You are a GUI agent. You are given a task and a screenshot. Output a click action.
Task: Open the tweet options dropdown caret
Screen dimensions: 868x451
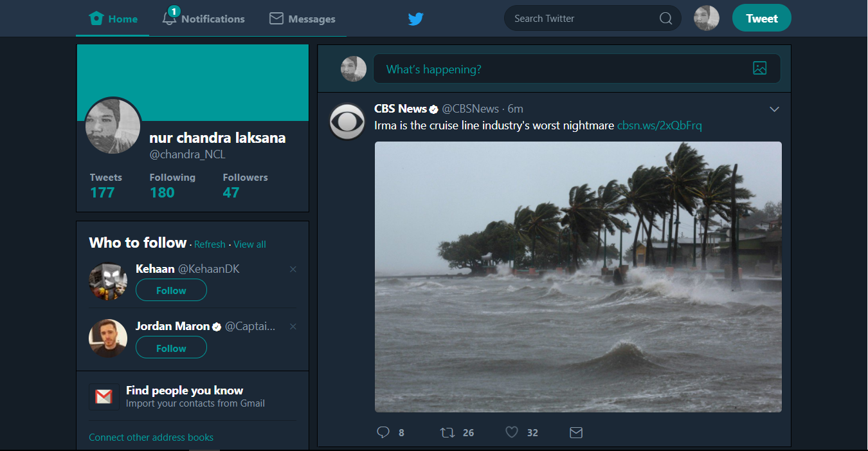774,109
